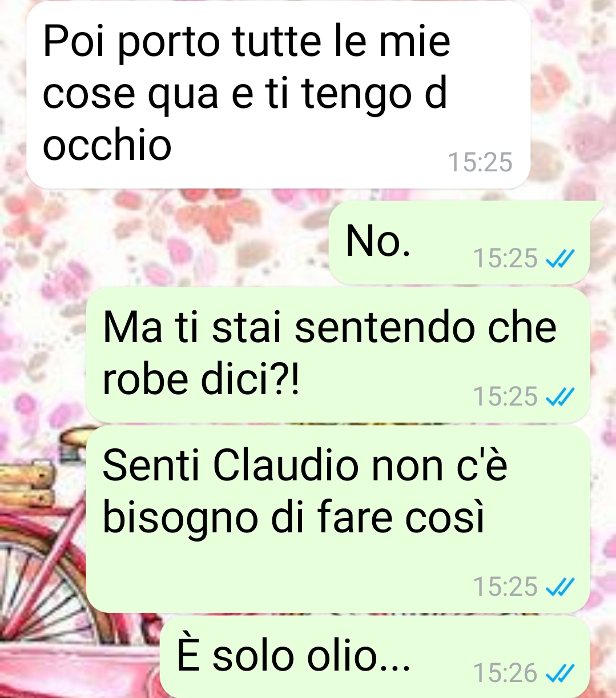
Task: Tap read receipt ticks on "robe dici?!" message
Action: [x=559, y=397]
